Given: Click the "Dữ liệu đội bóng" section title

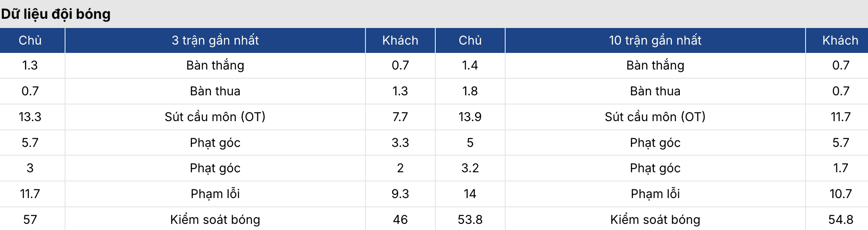Looking at the screenshot, I should (x=56, y=14).
